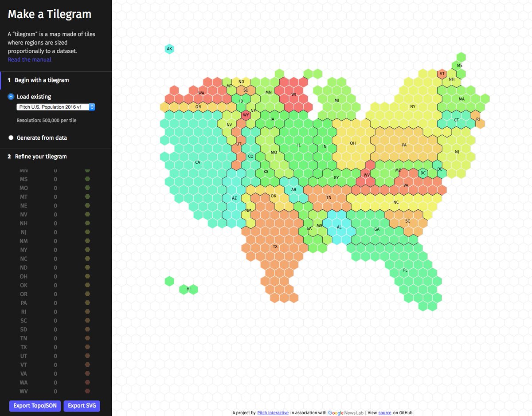Click the GA label on the map

[x=377, y=229]
